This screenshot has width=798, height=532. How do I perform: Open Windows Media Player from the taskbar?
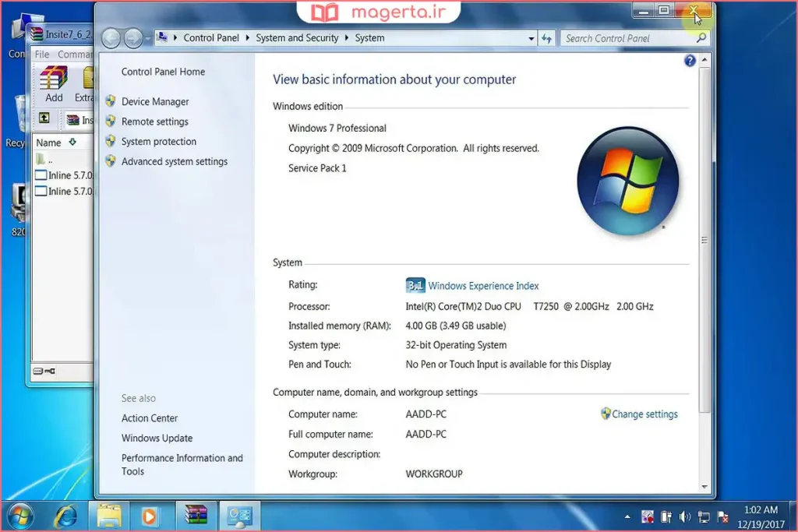(x=148, y=516)
